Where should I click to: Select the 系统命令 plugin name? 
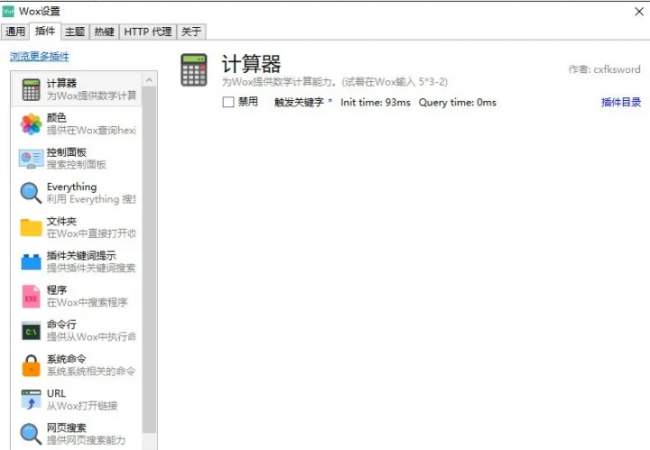[x=66, y=359]
